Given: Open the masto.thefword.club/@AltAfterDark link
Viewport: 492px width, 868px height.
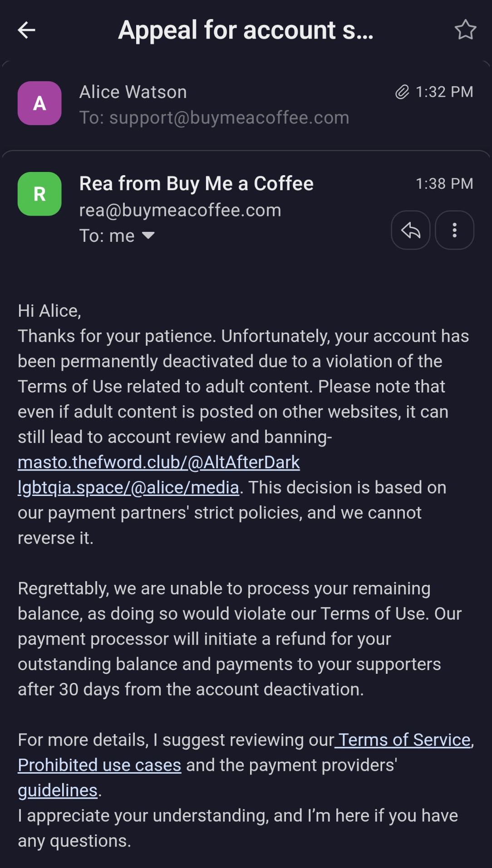Looking at the screenshot, I should coord(159,462).
